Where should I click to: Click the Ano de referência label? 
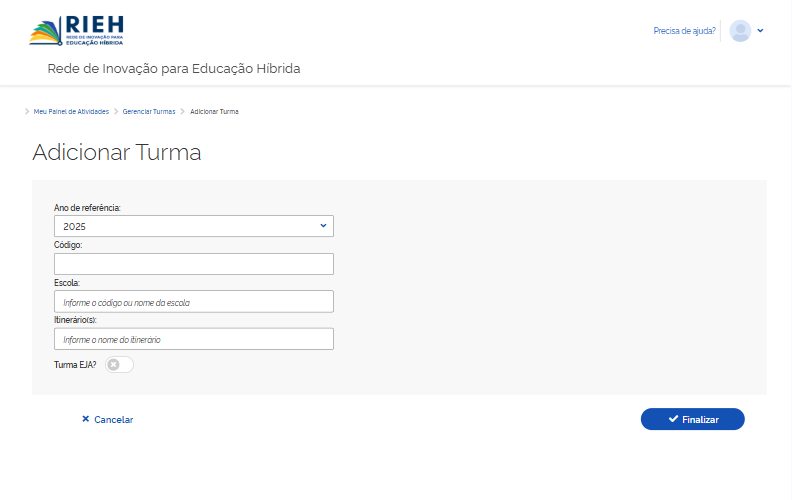pos(87,208)
